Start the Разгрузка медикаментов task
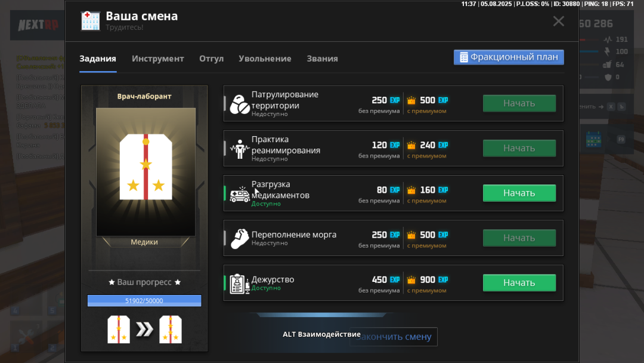The width and height of the screenshot is (644, 363). pos(519,193)
